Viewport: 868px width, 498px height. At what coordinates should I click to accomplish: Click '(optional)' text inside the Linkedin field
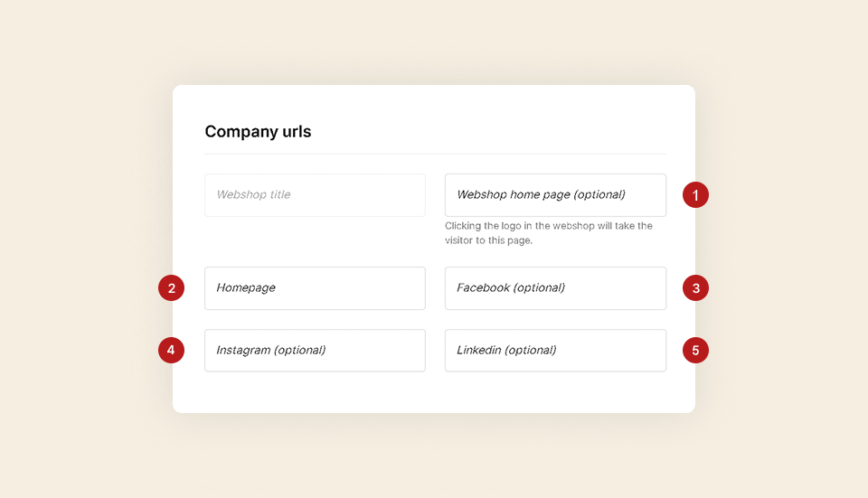point(531,351)
